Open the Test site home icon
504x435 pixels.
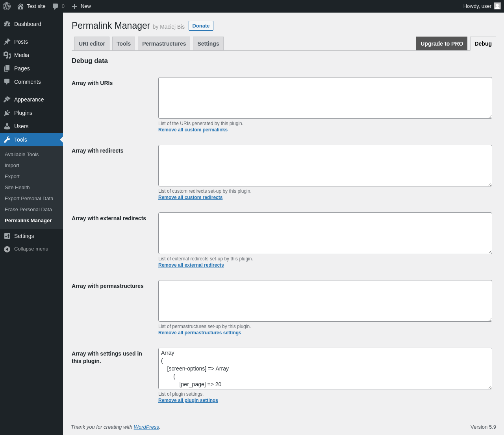click(20, 6)
